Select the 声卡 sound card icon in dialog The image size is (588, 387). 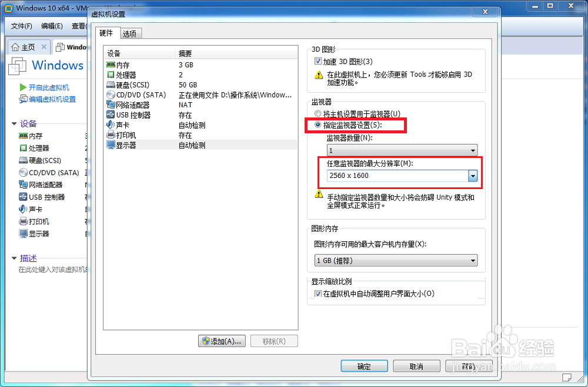[x=111, y=124]
